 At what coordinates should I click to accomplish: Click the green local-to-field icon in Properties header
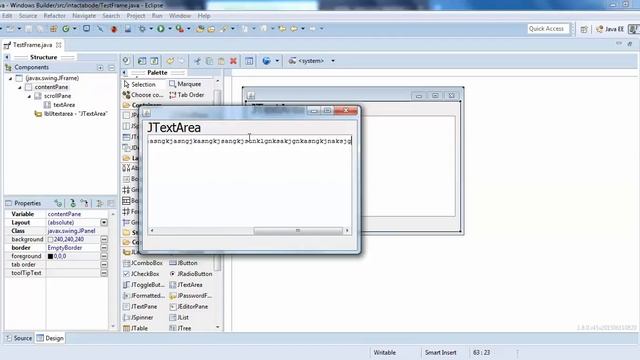[73, 203]
